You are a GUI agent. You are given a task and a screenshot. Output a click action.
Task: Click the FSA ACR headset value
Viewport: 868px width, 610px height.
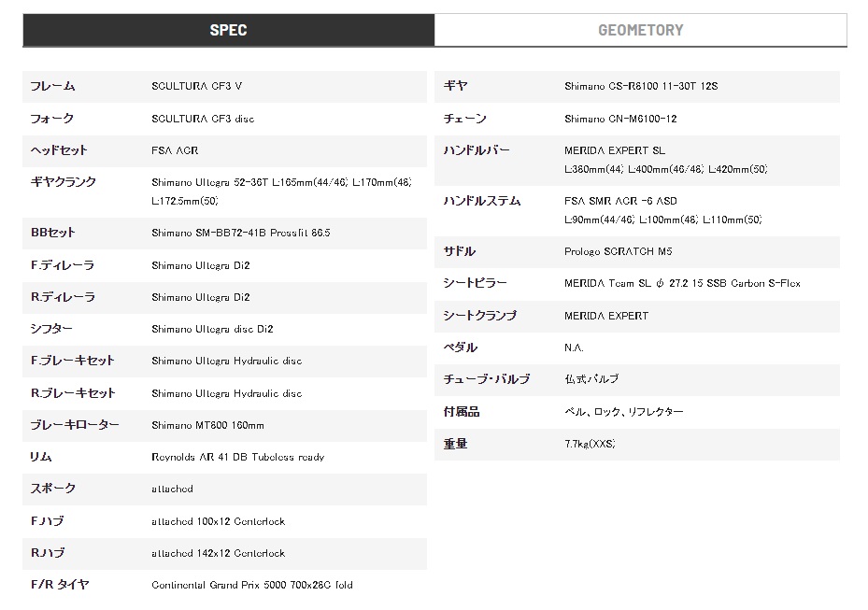click(x=175, y=150)
